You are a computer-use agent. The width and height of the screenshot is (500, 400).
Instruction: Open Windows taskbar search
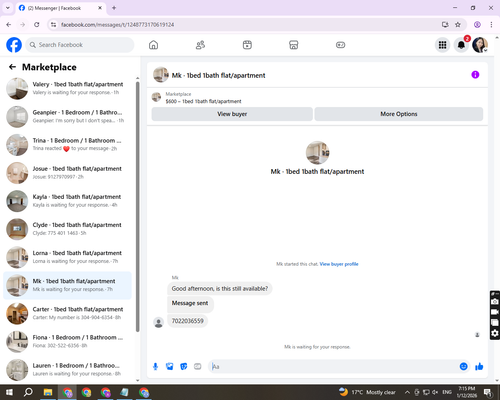28,392
